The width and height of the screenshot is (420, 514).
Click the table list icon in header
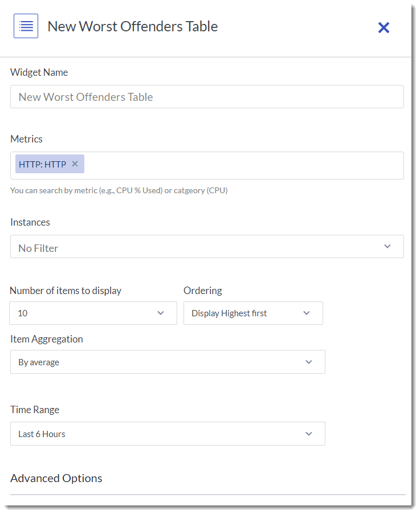tap(26, 26)
